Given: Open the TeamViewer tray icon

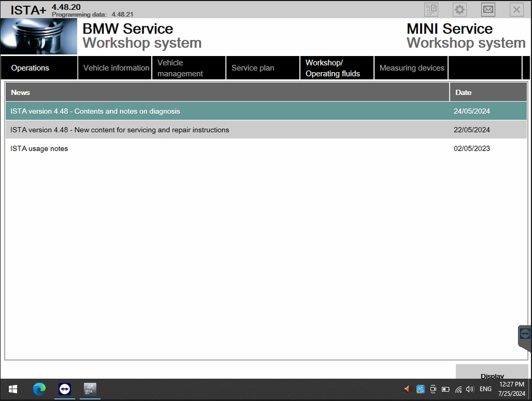Looking at the screenshot, I should (x=420, y=389).
